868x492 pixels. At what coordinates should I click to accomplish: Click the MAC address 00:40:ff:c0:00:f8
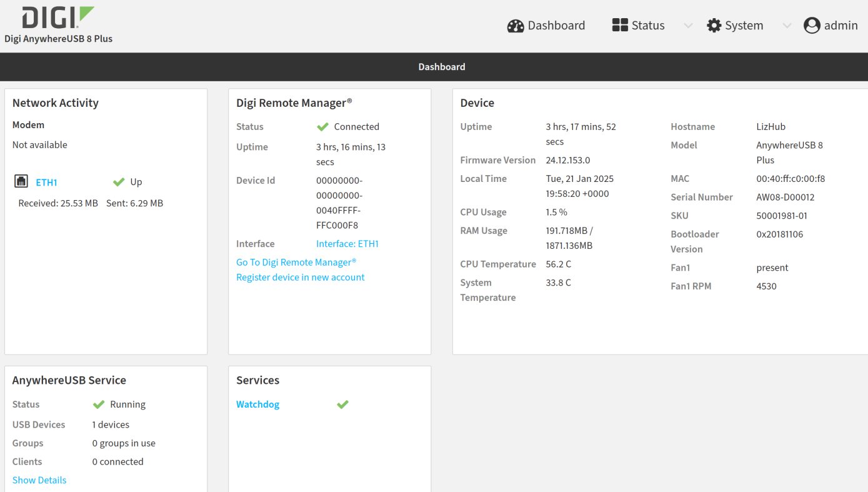tap(791, 179)
